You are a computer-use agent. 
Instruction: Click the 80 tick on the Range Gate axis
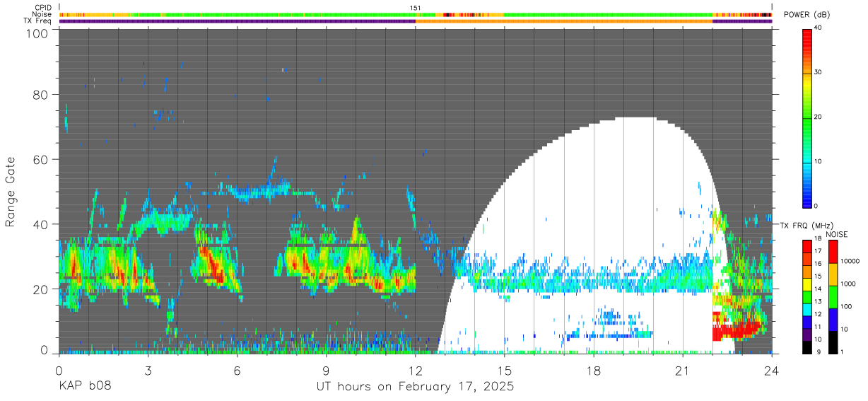click(x=42, y=95)
